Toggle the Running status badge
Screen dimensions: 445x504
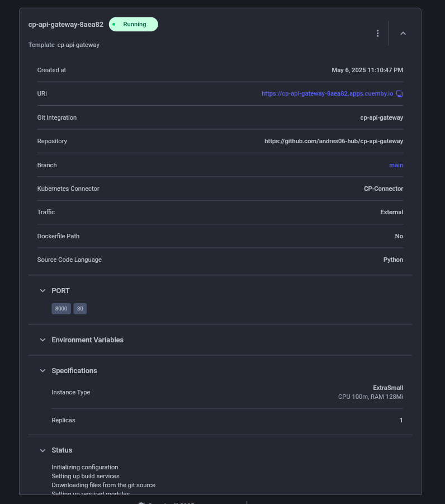coord(133,24)
